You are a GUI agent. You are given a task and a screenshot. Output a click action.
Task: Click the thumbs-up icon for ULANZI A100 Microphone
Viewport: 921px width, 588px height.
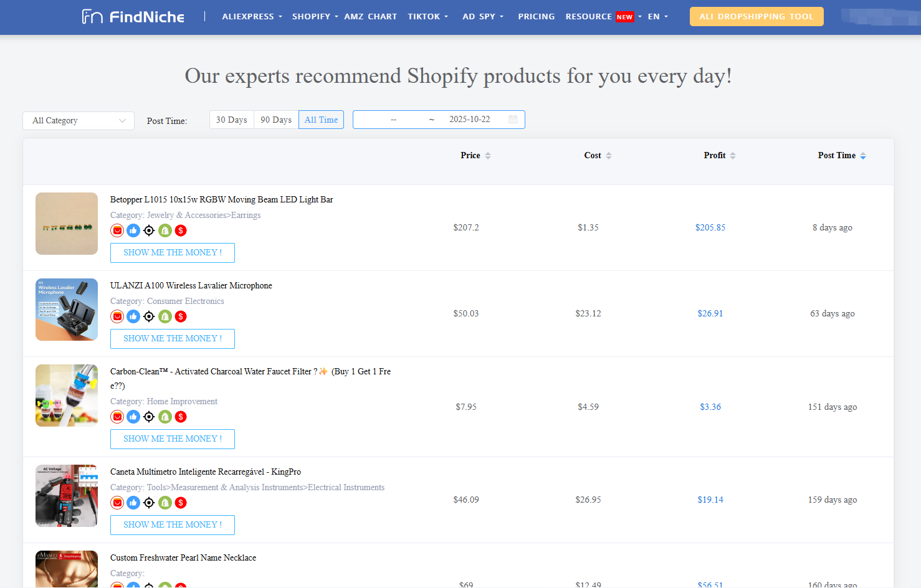133,316
